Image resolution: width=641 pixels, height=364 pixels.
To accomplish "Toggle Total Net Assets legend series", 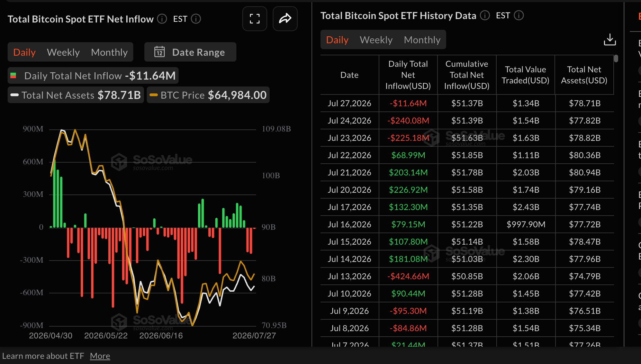I will (76, 95).
